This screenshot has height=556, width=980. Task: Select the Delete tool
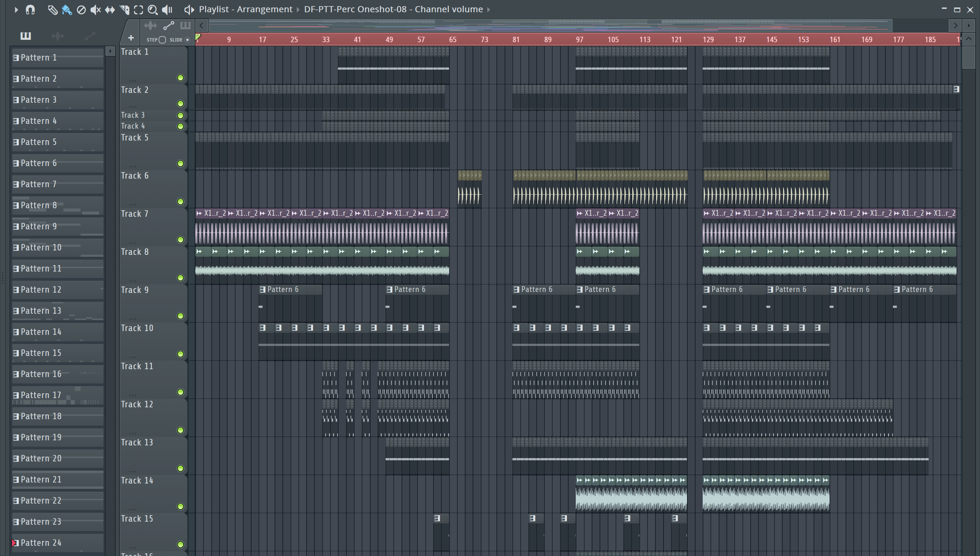tap(81, 10)
